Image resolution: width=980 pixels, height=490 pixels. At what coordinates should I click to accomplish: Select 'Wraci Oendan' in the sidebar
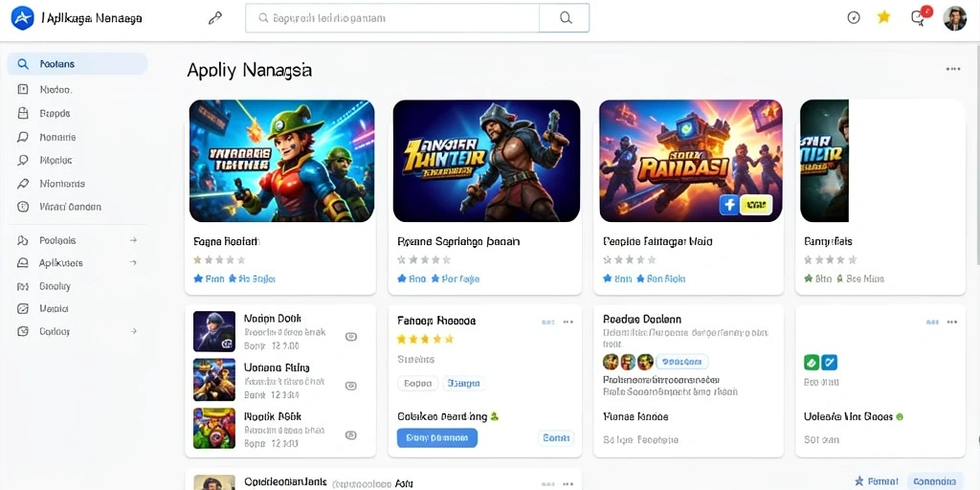(x=70, y=207)
